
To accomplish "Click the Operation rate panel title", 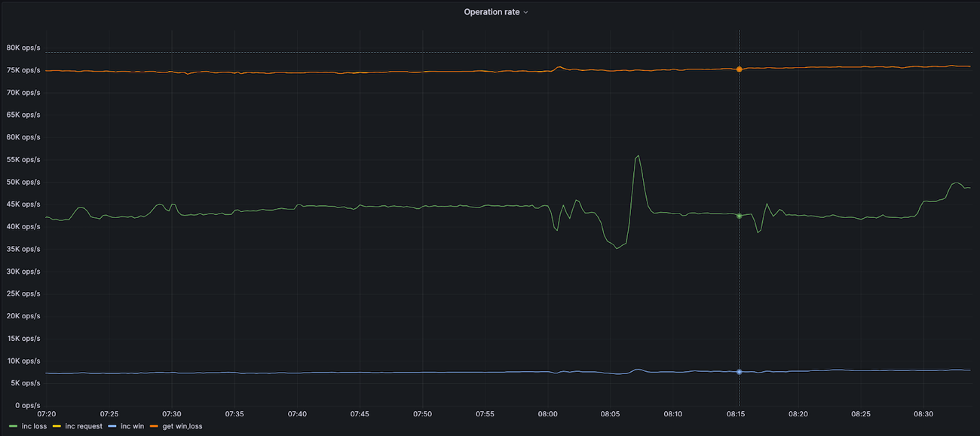I will [491, 12].
